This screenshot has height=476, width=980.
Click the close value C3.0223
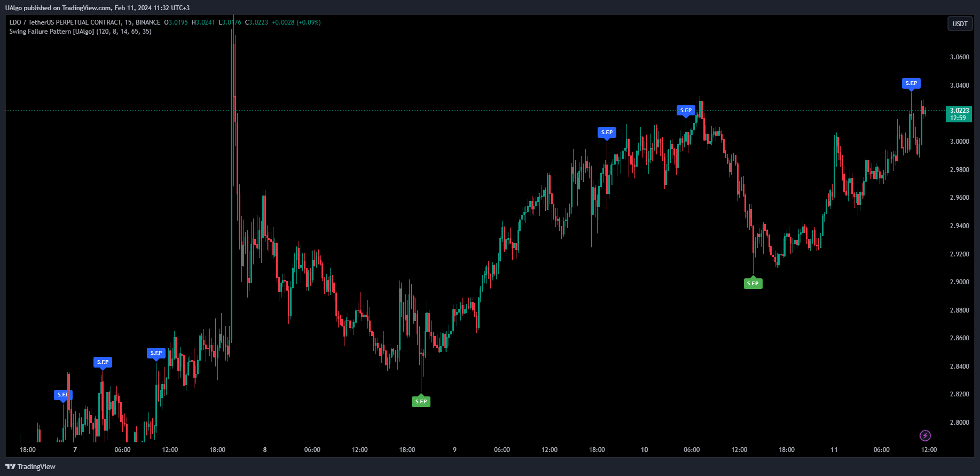pyautogui.click(x=256, y=22)
